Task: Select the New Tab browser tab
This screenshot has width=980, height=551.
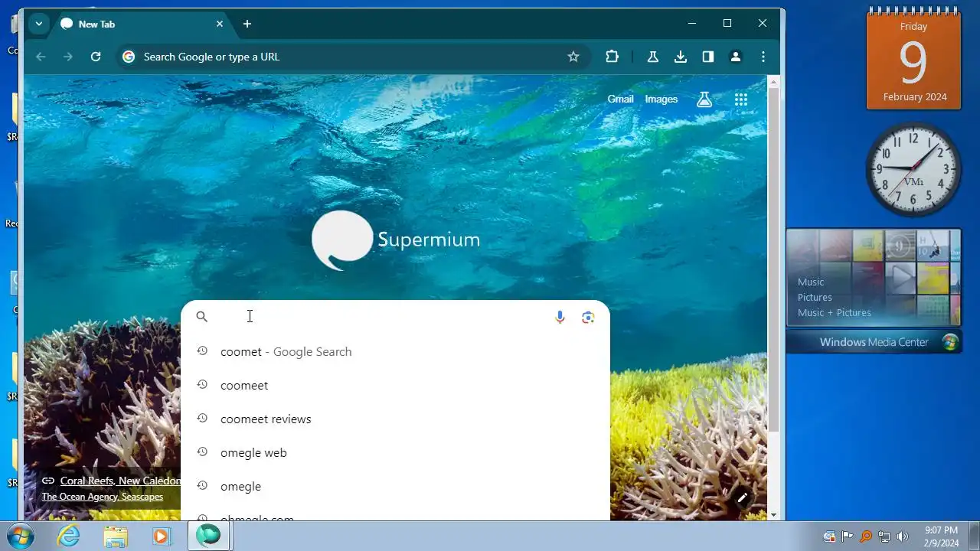Action: 142,24
